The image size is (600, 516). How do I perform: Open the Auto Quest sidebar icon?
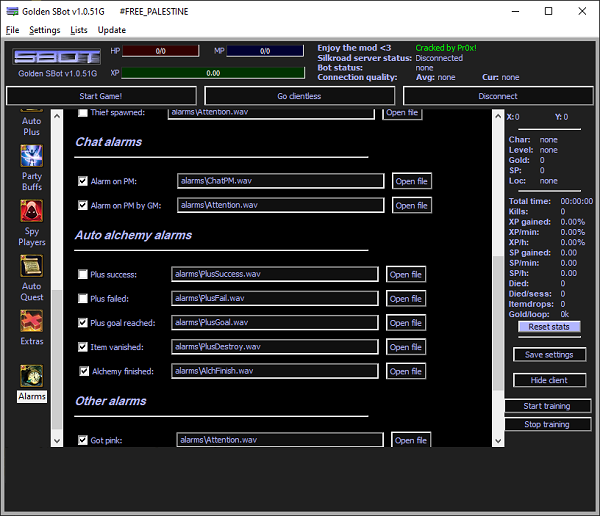tap(32, 266)
